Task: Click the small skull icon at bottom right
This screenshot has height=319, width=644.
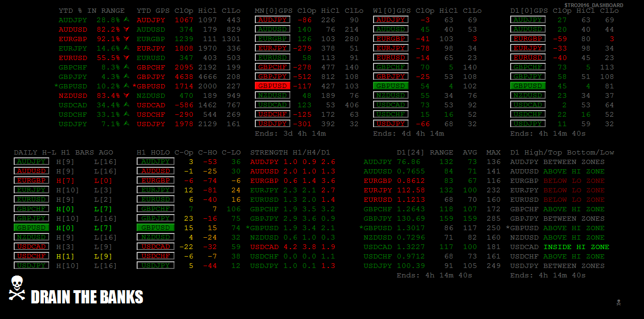Action: 618,302
